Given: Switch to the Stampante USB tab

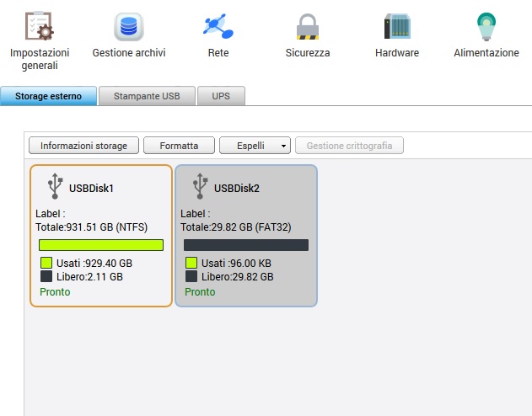Looking at the screenshot, I should coord(147,96).
